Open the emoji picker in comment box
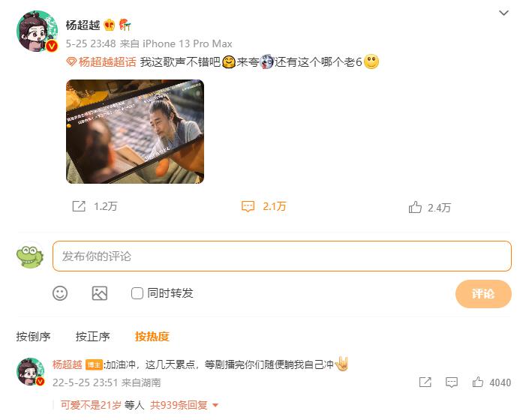 tap(60, 293)
